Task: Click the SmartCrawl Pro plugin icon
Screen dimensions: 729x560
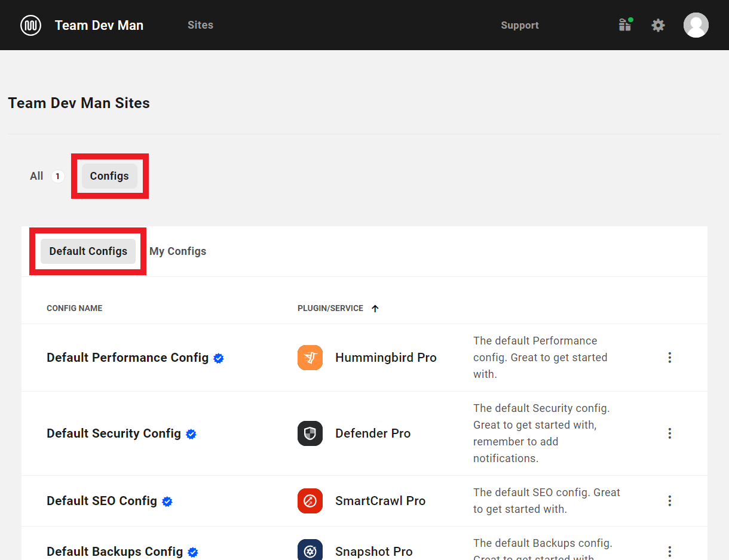Action: [310, 501]
